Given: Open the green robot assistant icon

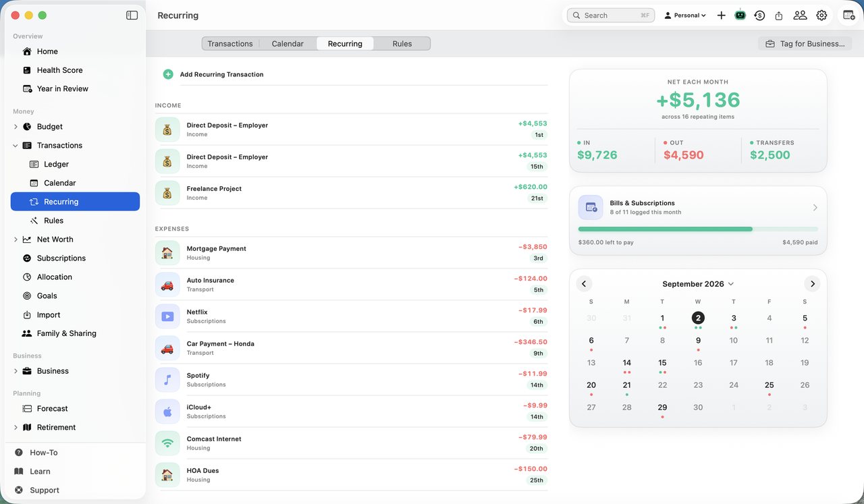Looking at the screenshot, I should (740, 15).
